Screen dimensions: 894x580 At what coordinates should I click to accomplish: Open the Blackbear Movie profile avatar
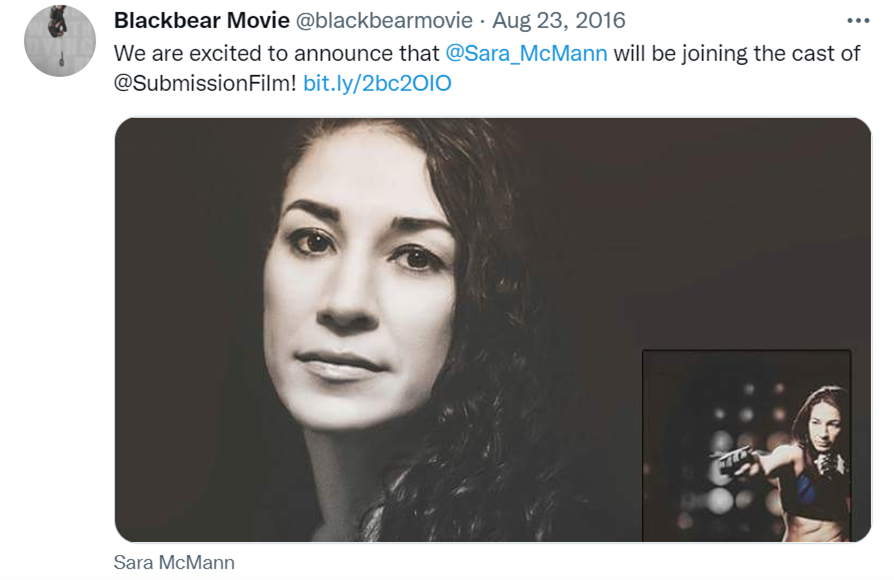coord(60,41)
